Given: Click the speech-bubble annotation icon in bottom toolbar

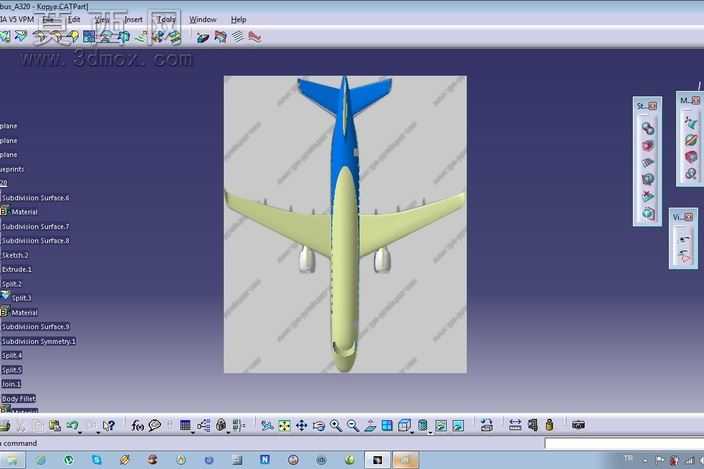Looking at the screenshot, I should point(154,425).
